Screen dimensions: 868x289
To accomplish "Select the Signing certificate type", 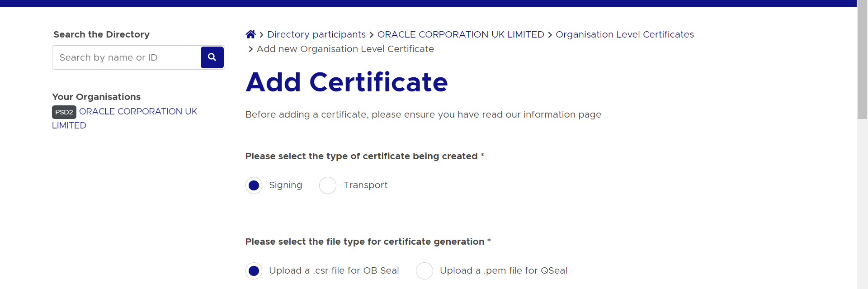I will (x=254, y=185).
